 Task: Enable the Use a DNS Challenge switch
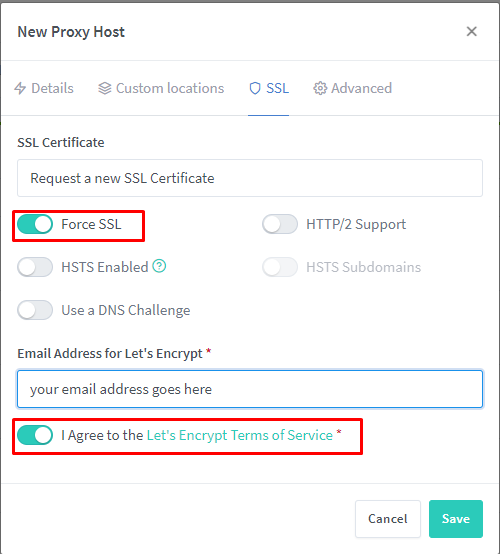35,310
